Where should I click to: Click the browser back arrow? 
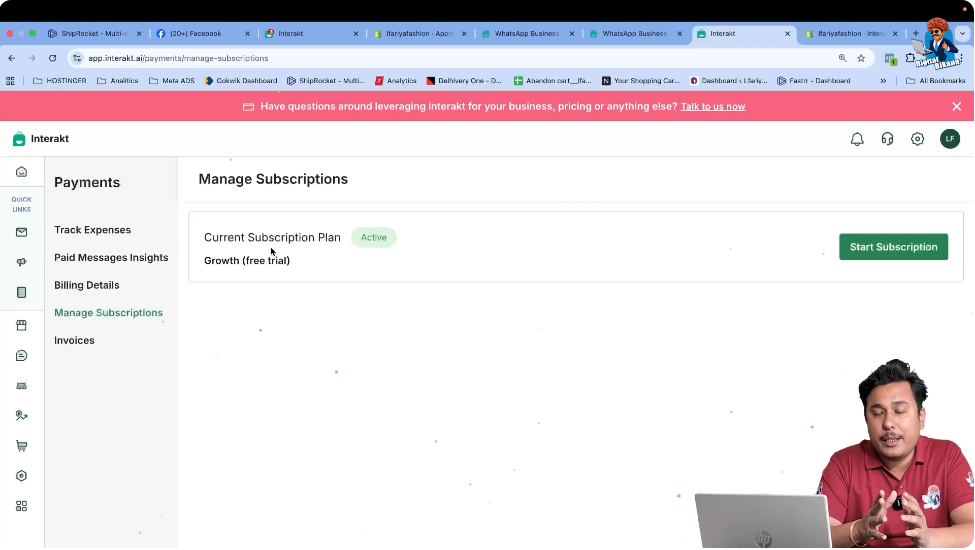12,58
